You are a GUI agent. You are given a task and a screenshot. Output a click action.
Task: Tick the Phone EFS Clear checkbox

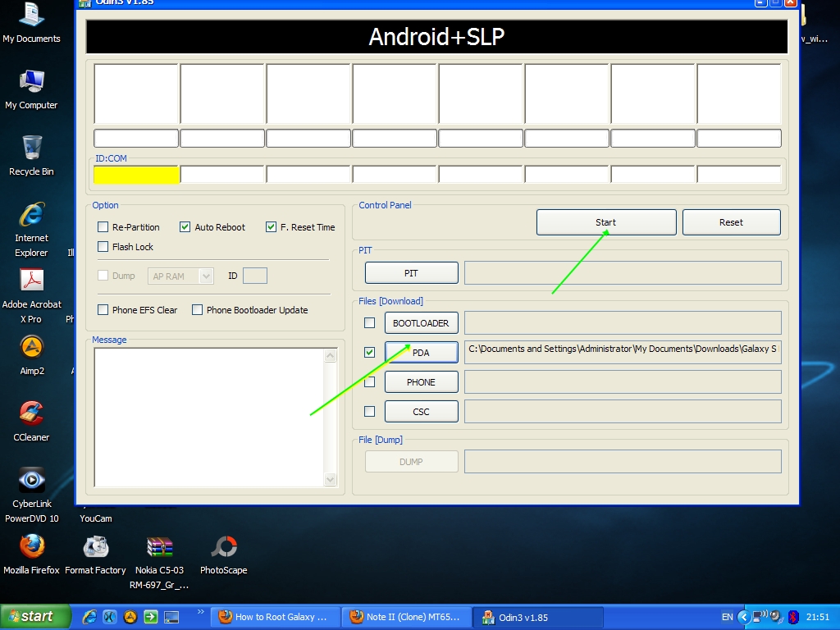(x=103, y=309)
